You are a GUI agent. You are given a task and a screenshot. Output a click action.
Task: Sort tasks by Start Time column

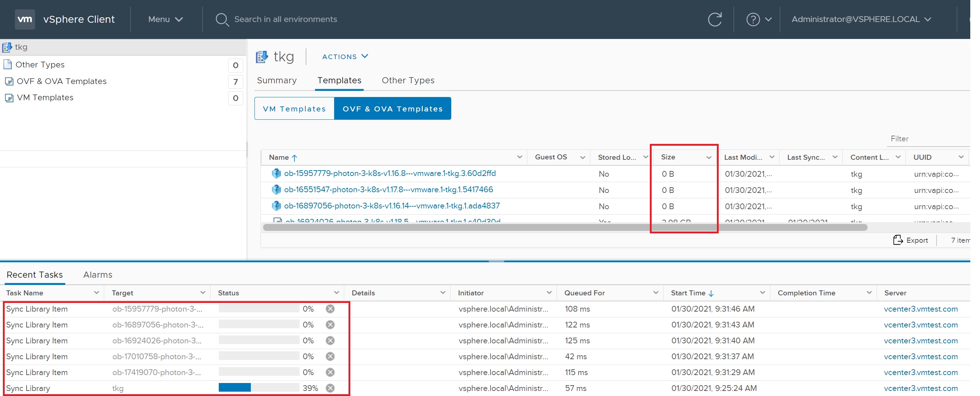pyautogui.click(x=688, y=293)
